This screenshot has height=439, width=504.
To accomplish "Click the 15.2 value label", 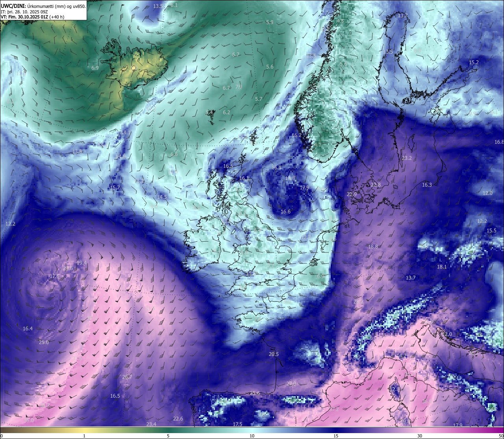I will [x=474, y=63].
